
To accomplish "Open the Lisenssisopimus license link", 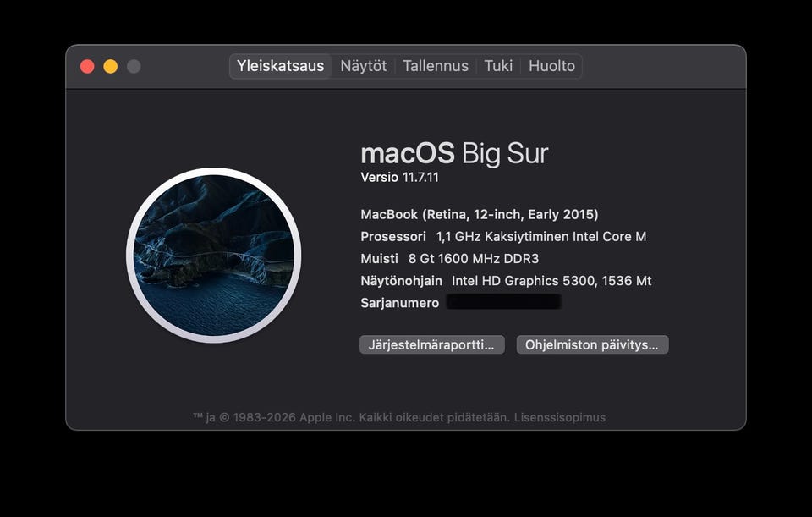I will point(560,417).
